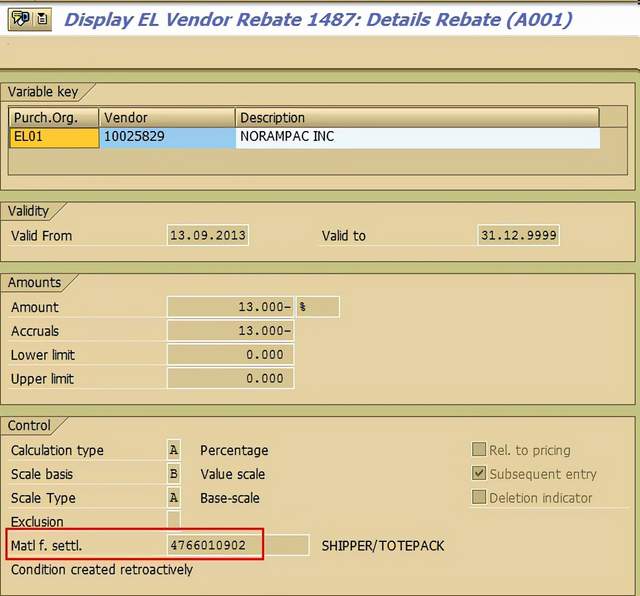
Task: Click the Lower limit value field
Action: pyautogui.click(x=230, y=354)
